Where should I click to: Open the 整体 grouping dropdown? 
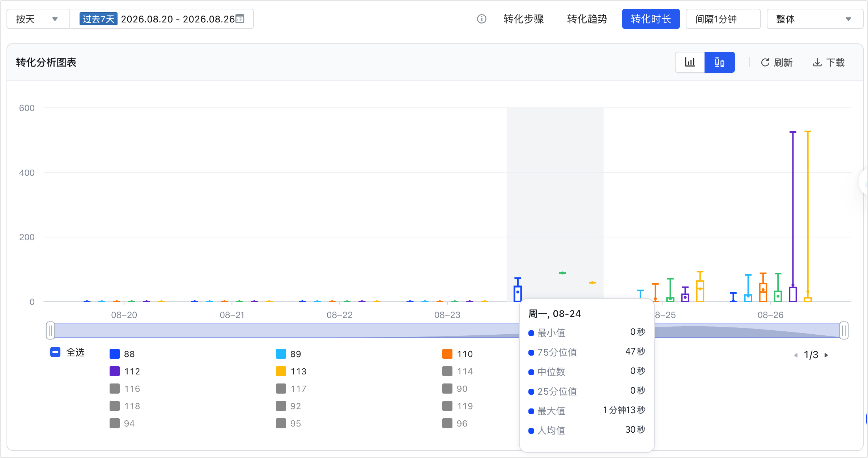(x=814, y=19)
